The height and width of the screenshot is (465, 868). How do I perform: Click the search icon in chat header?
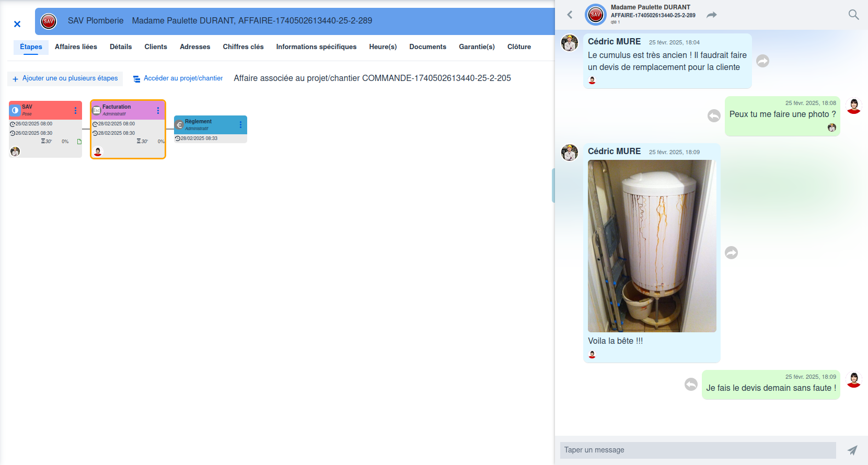(853, 15)
